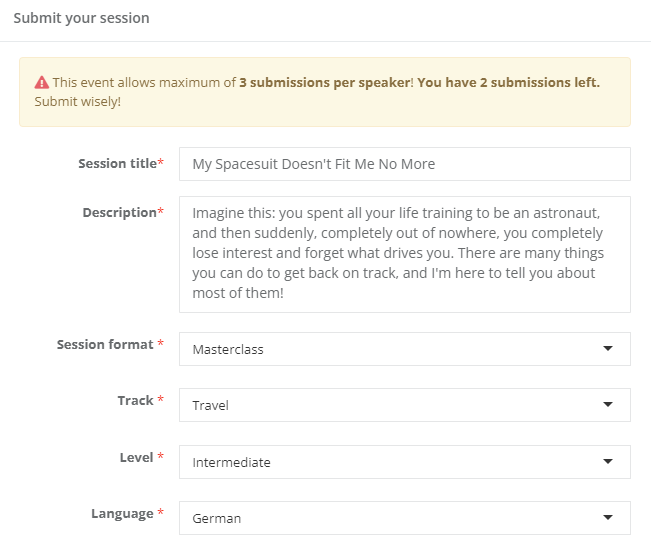Click the Track field label
This screenshot has height=551, width=651.
(x=135, y=401)
